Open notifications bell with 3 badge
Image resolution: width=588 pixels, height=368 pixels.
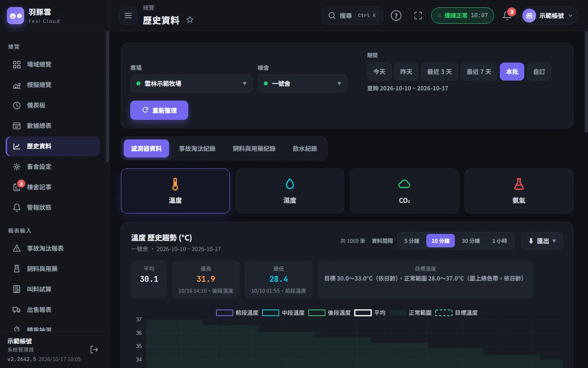tap(508, 16)
